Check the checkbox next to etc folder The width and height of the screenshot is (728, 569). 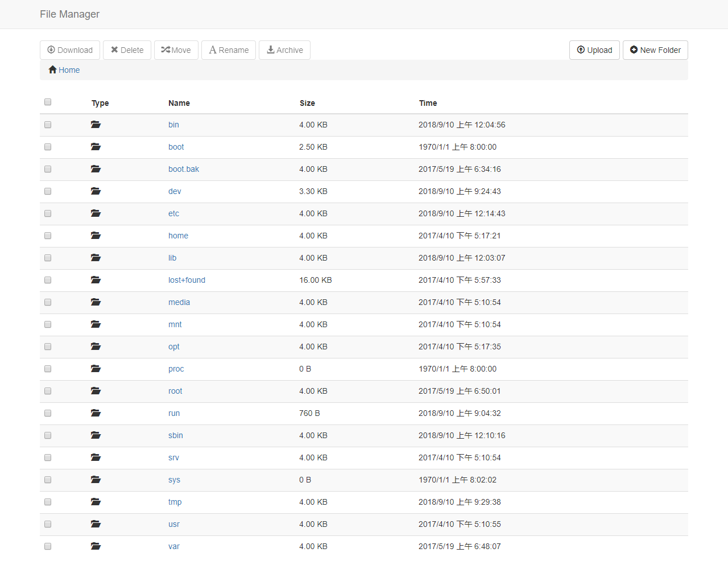48,213
